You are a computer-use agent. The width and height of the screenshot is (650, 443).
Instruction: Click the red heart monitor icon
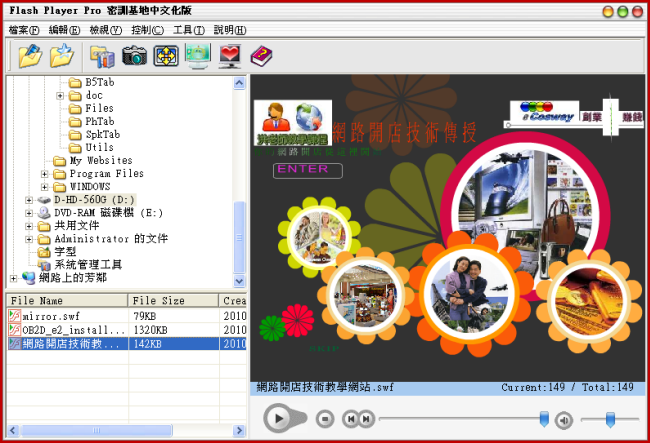tap(230, 56)
